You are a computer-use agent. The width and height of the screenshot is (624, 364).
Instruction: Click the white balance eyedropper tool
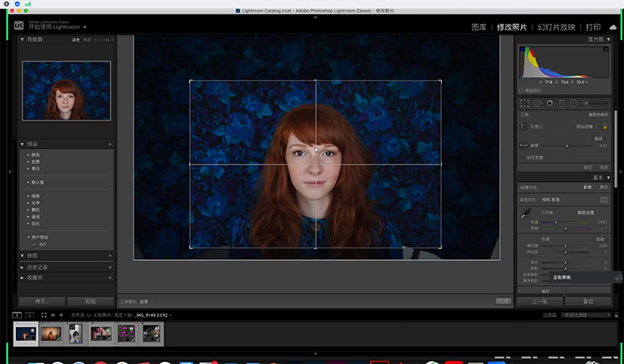coord(524,215)
